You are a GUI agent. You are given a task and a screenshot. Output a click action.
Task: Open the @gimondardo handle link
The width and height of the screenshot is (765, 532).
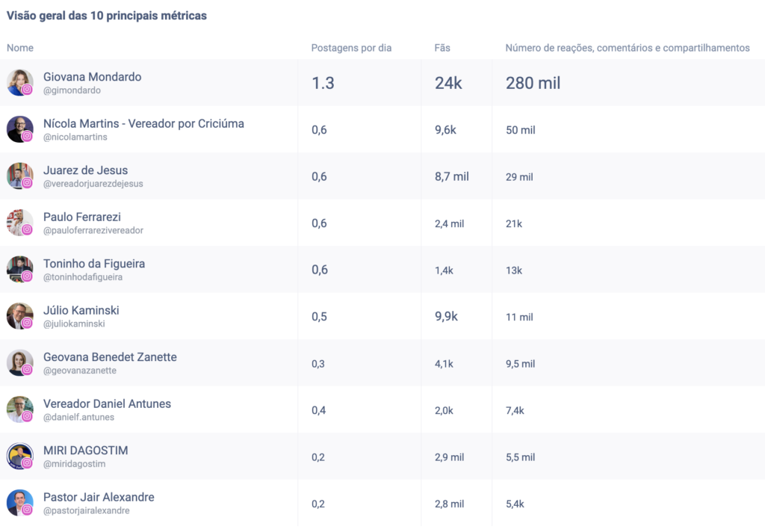pos(72,90)
